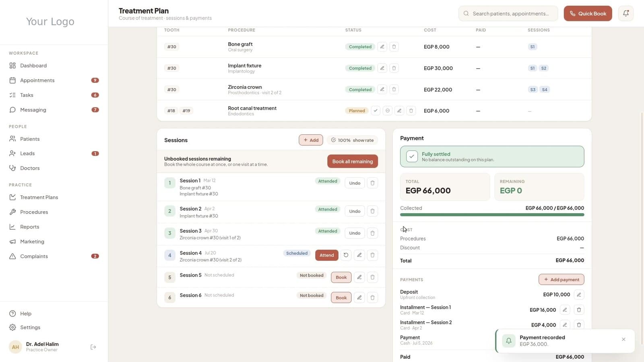Viewport: 644px width, 362px height.
Task: Delete the Bone graft procedure
Action: click(394, 47)
